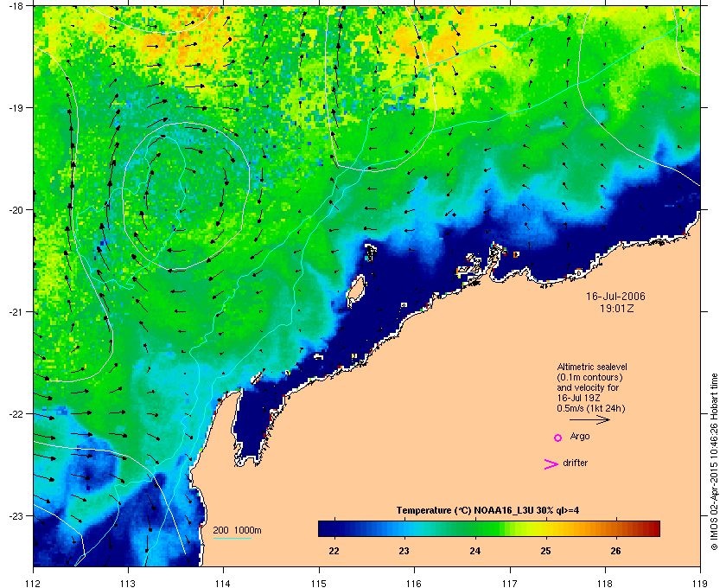Click latitude axis label -19
The width and height of the screenshot is (726, 588).
[x=16, y=107]
